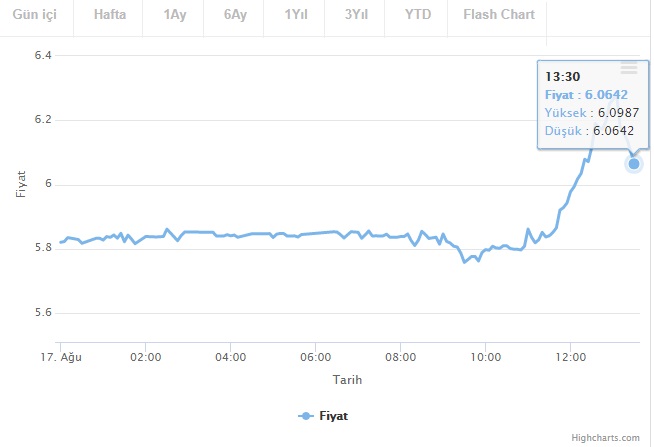Select the 3Yıl time range
This screenshot has height=447, width=654.
tap(356, 15)
